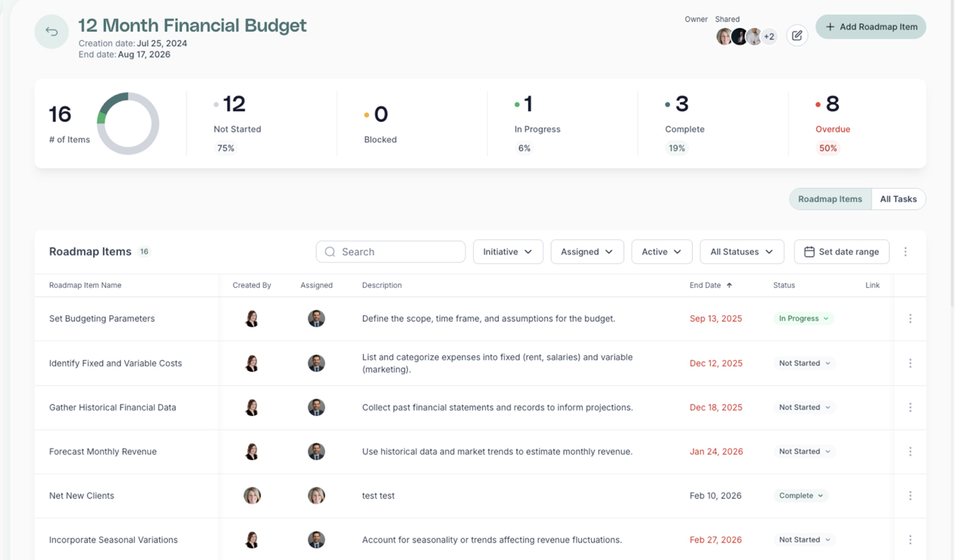Click the Description column header

[382, 286]
